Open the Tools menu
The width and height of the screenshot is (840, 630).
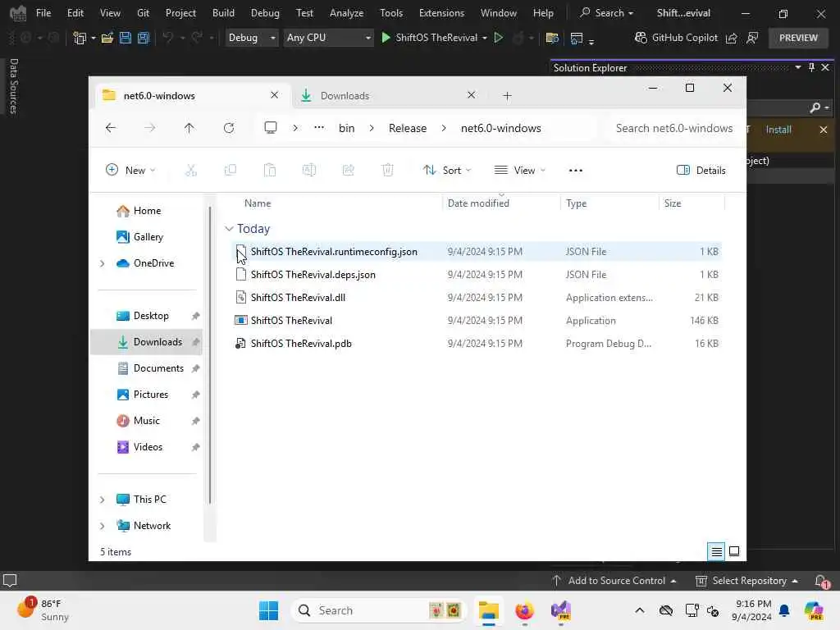coord(391,13)
